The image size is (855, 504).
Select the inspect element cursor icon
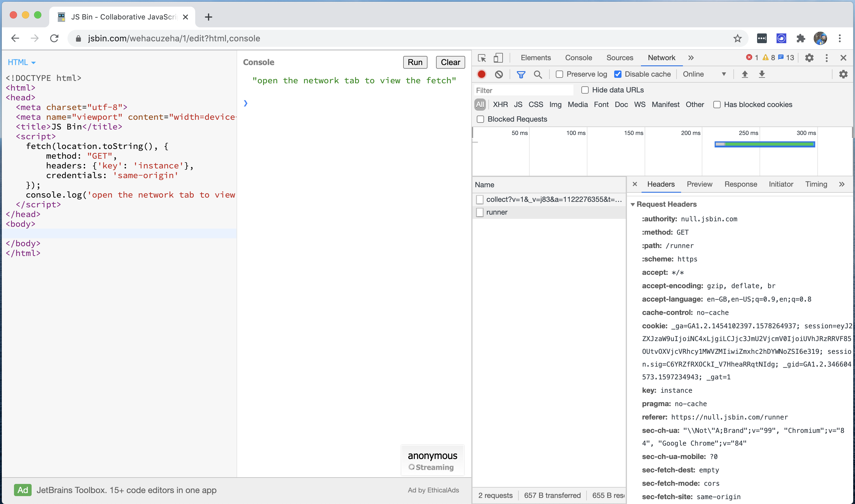[482, 58]
